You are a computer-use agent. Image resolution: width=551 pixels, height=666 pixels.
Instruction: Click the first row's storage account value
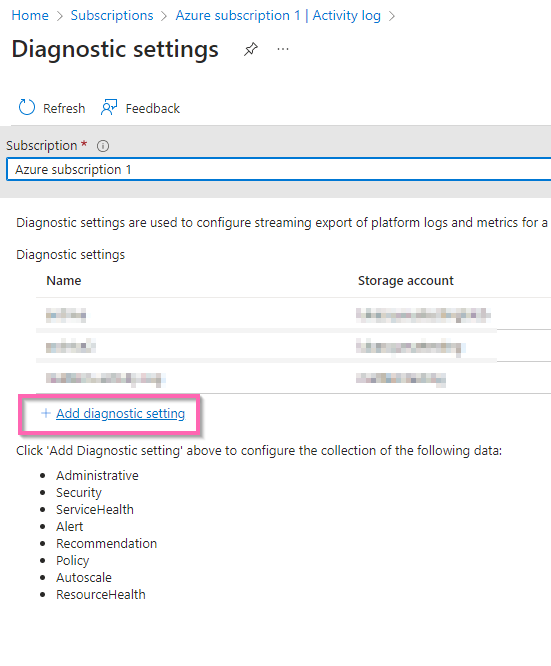[x=423, y=315]
